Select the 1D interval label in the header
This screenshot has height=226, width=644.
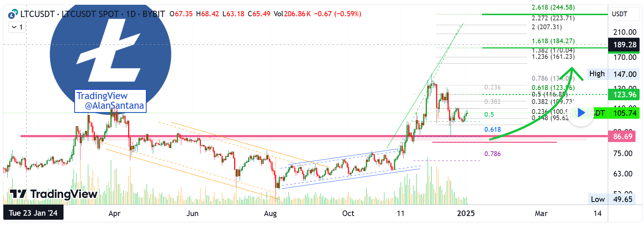131,14
